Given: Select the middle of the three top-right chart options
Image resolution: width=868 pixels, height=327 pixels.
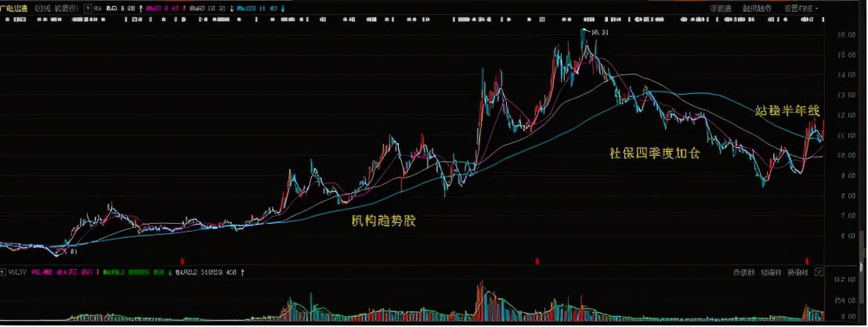Looking at the screenshot, I should tap(756, 8).
